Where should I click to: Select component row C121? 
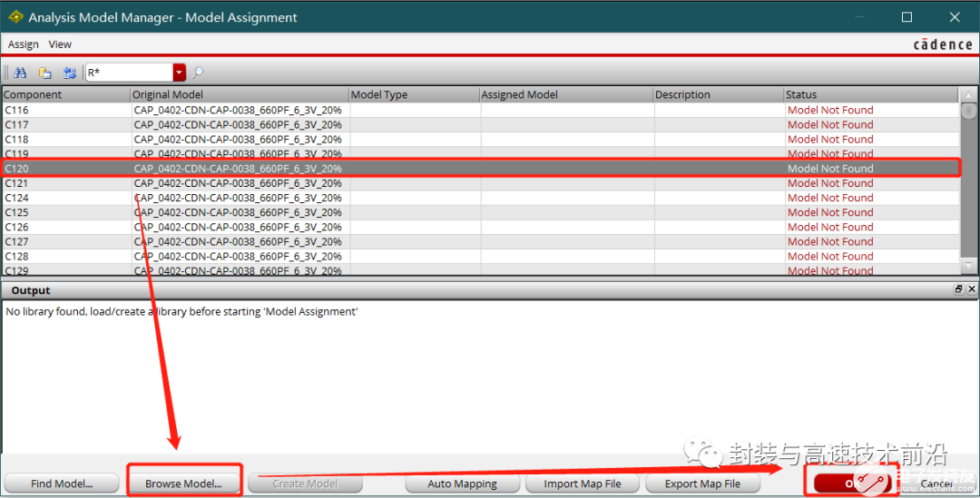pyautogui.click(x=481, y=183)
